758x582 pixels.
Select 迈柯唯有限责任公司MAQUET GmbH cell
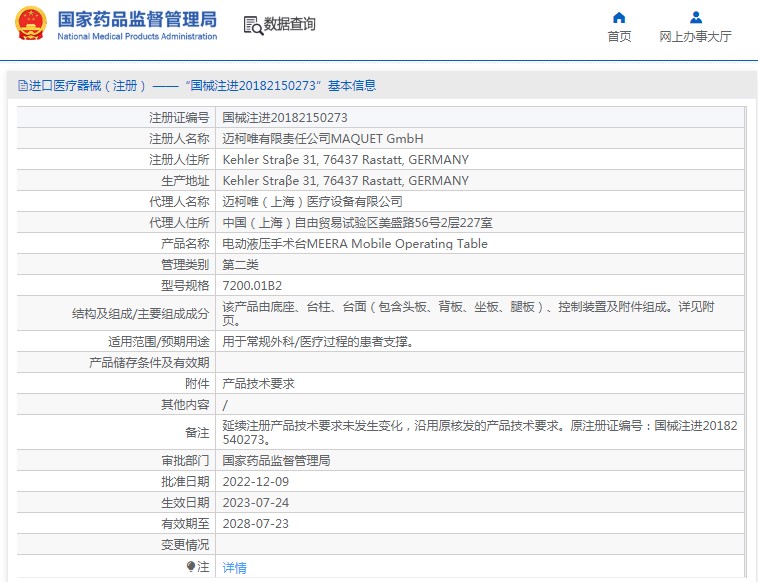(323, 139)
